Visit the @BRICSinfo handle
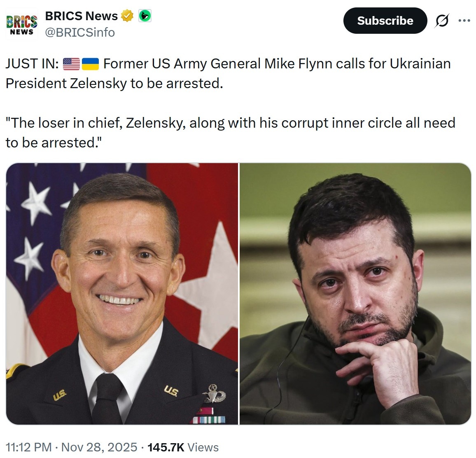The height and width of the screenshot is (458, 476). (80, 33)
